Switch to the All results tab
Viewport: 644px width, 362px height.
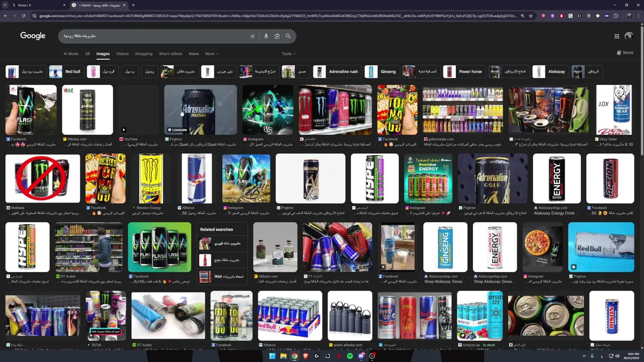coord(88,54)
